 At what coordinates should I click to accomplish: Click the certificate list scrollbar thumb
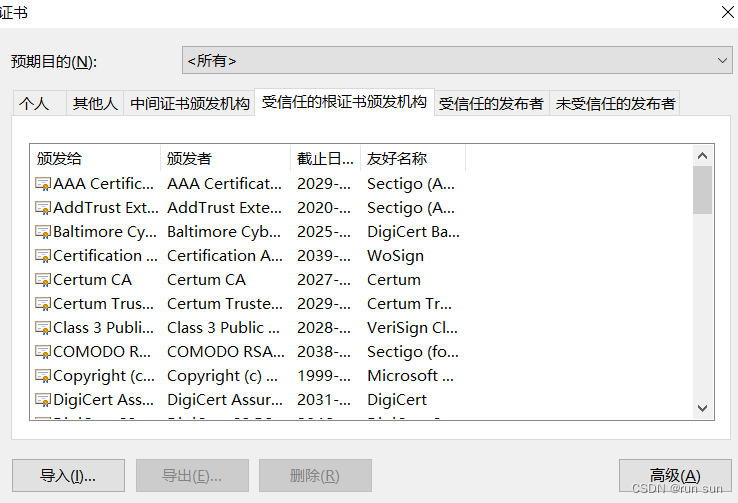point(702,190)
